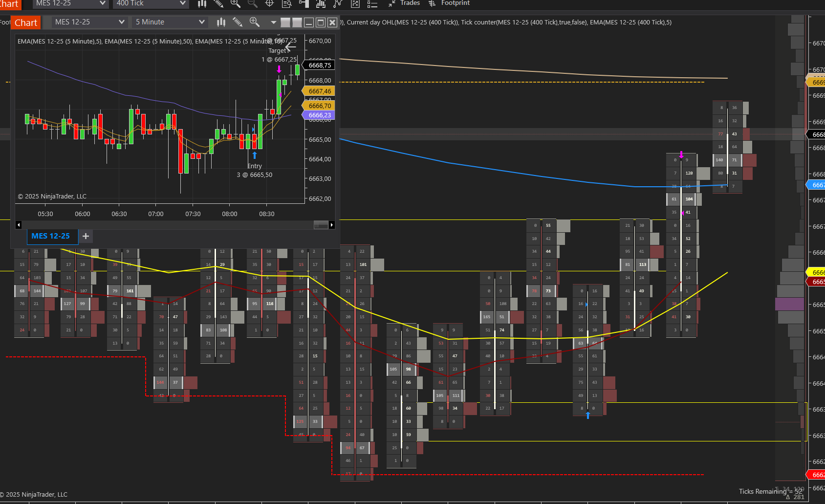825x504 pixels.
Task: Click the Chart Trader icon in the main toolbar
Action: coord(304,3)
